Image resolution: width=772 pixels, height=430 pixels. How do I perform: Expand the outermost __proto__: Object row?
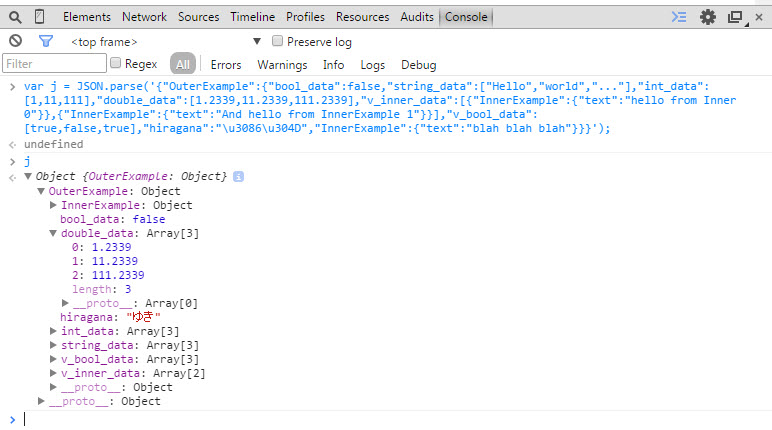[x=41, y=401]
